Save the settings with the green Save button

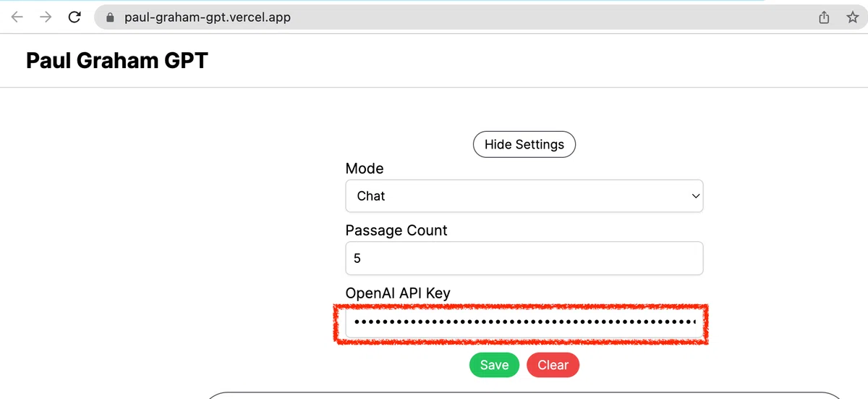[x=494, y=365]
